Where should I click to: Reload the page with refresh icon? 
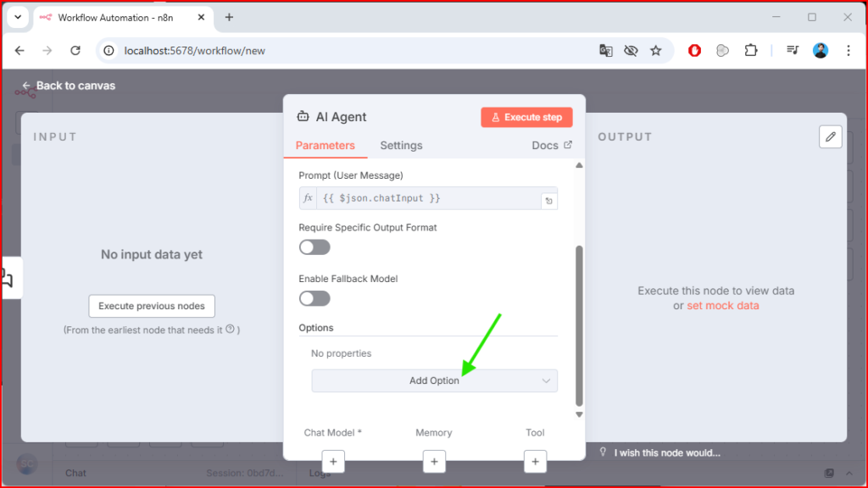75,51
